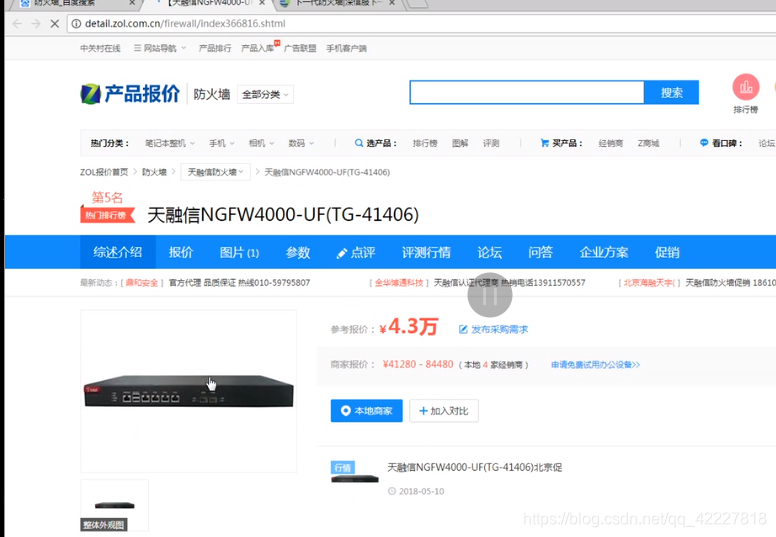776x537 pixels.
Task: Click the 看口碑 chat bubble icon
Action: [x=704, y=143]
